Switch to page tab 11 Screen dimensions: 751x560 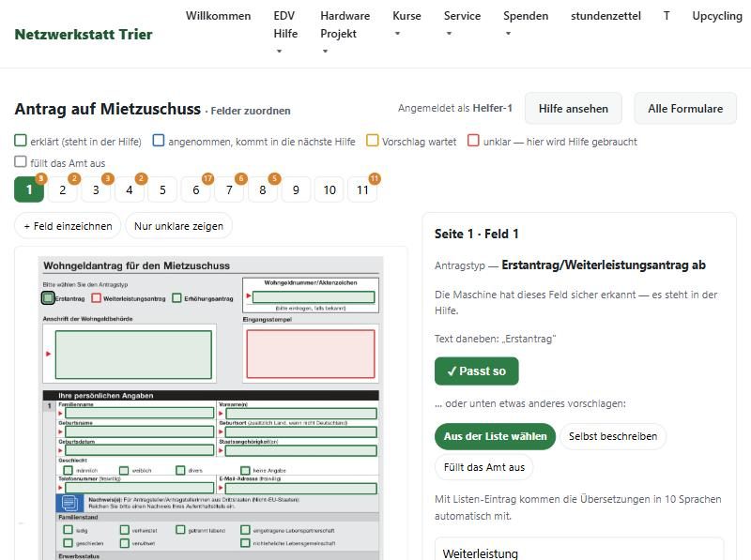coord(362,189)
